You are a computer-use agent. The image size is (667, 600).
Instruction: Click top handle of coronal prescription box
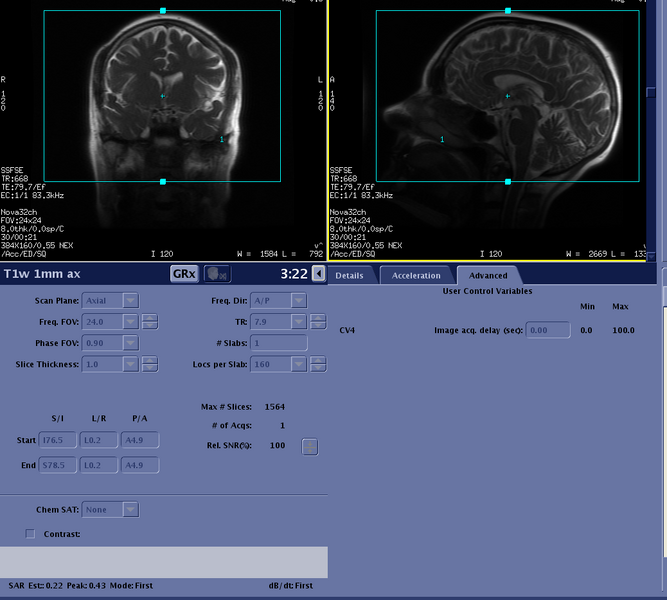(x=163, y=11)
